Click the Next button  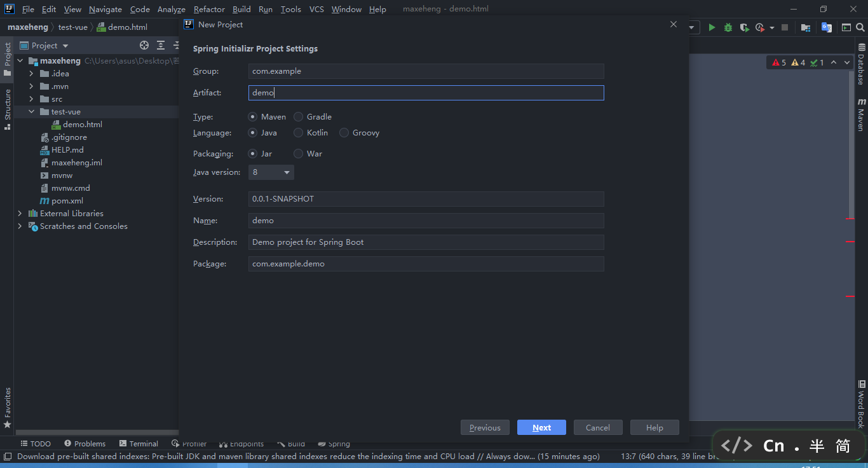pyautogui.click(x=541, y=427)
